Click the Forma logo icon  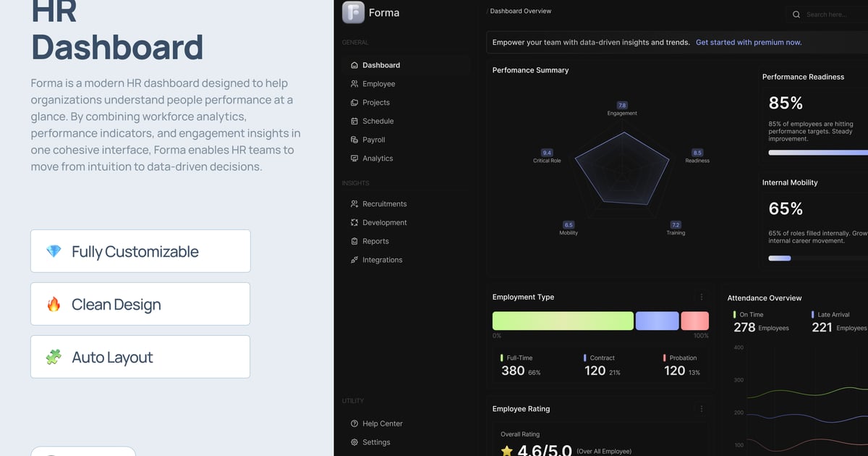tap(353, 13)
